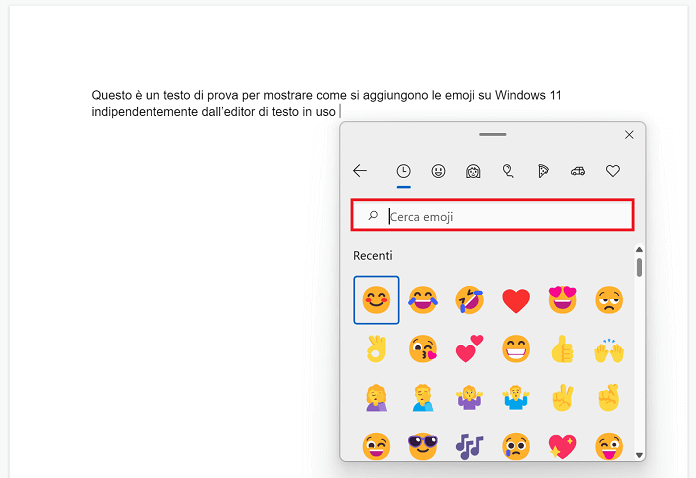696x478 pixels.
Task: Go back with the left arrow icon
Action: (x=360, y=171)
